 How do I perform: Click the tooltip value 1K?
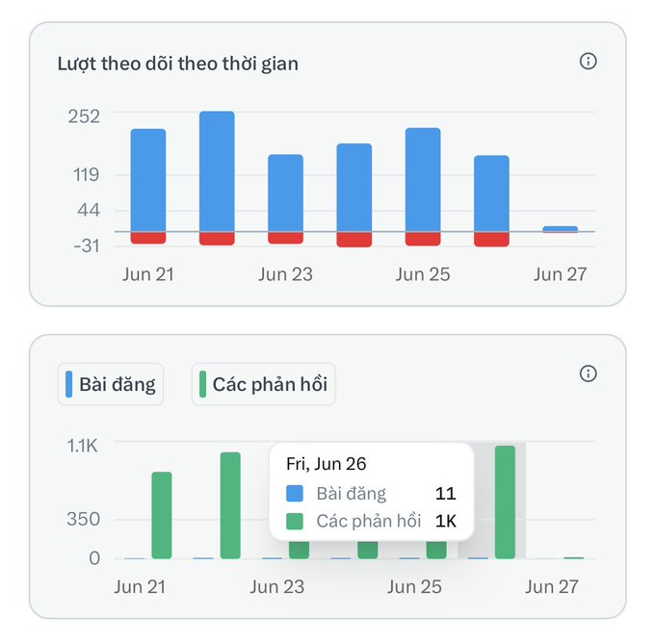click(446, 522)
